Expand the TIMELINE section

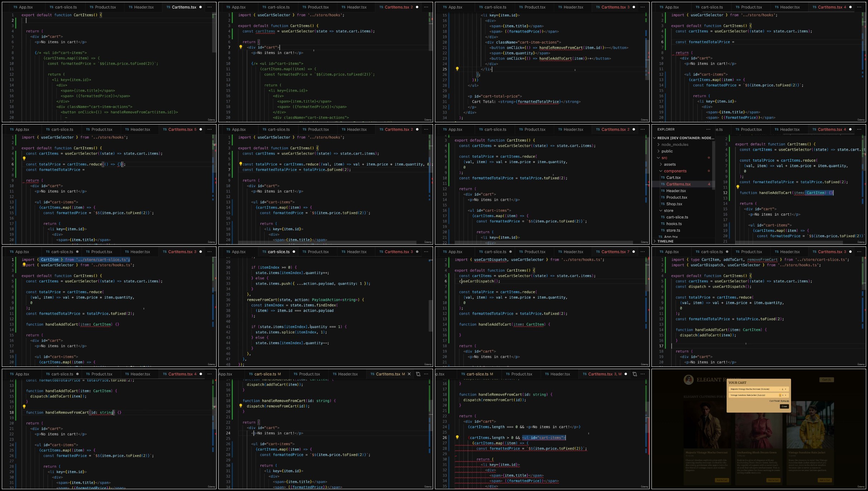[x=665, y=241]
